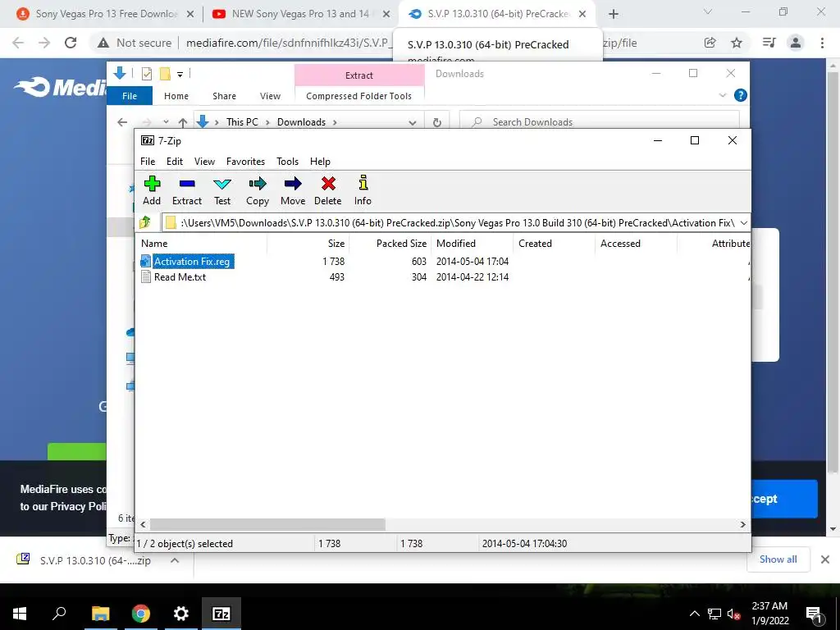This screenshot has height=630, width=840.
Task: Open the View tab in File Explorer
Action: pos(270,96)
